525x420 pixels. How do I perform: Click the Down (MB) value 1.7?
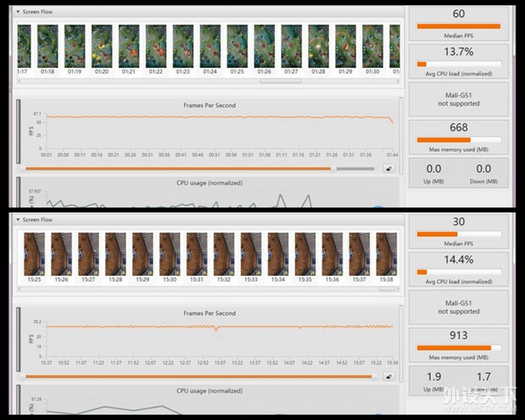tap(483, 377)
